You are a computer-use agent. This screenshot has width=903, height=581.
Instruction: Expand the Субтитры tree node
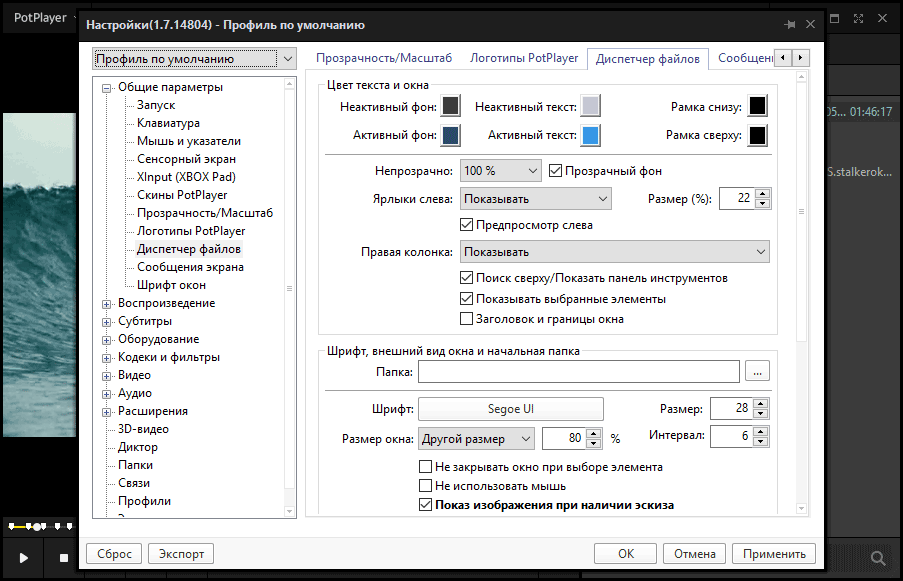(x=106, y=322)
